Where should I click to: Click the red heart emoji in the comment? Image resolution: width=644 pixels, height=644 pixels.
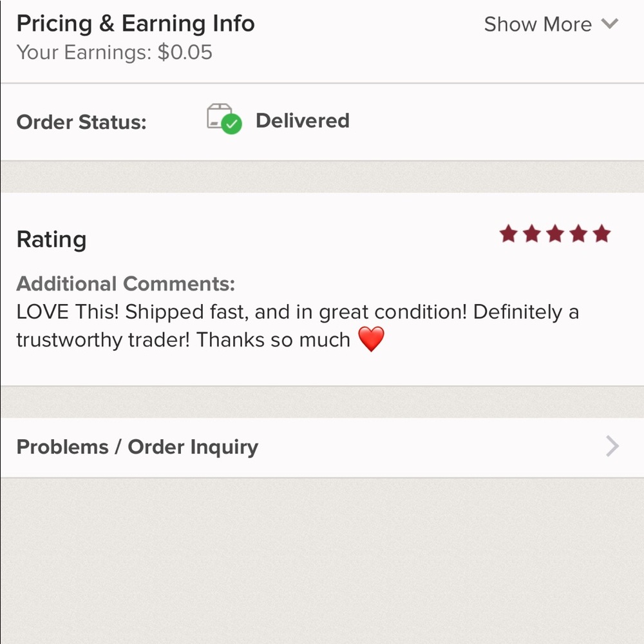[371, 339]
